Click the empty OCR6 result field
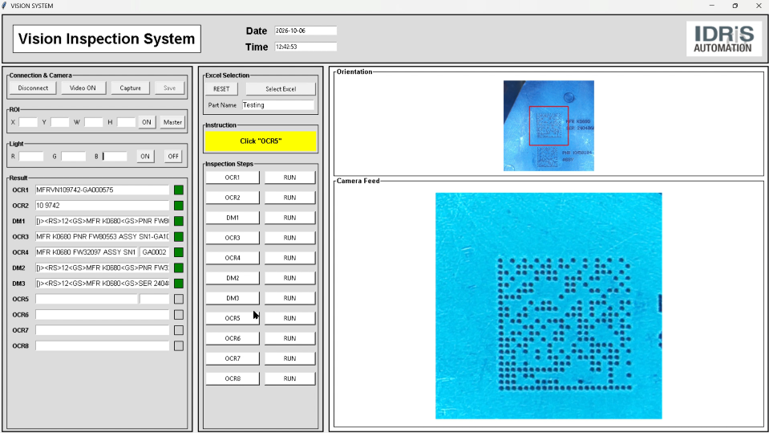The width and height of the screenshot is (769, 433). [x=102, y=315]
